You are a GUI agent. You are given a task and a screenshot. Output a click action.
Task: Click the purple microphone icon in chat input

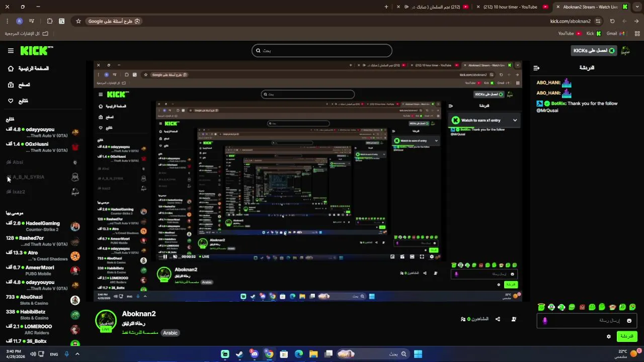(545, 321)
